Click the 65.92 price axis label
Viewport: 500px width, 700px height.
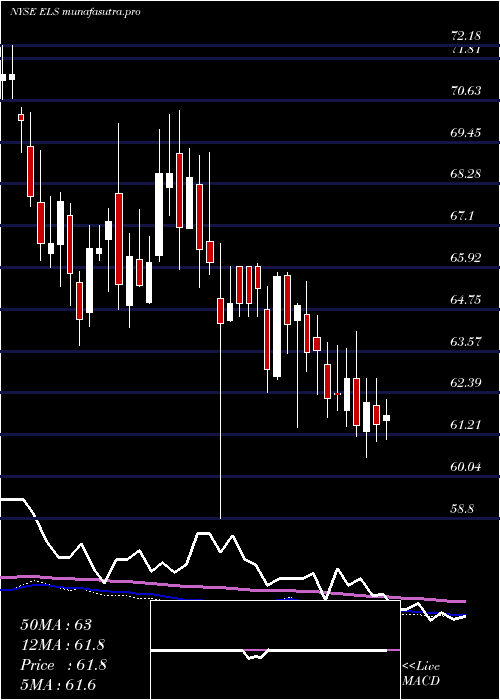466,258
